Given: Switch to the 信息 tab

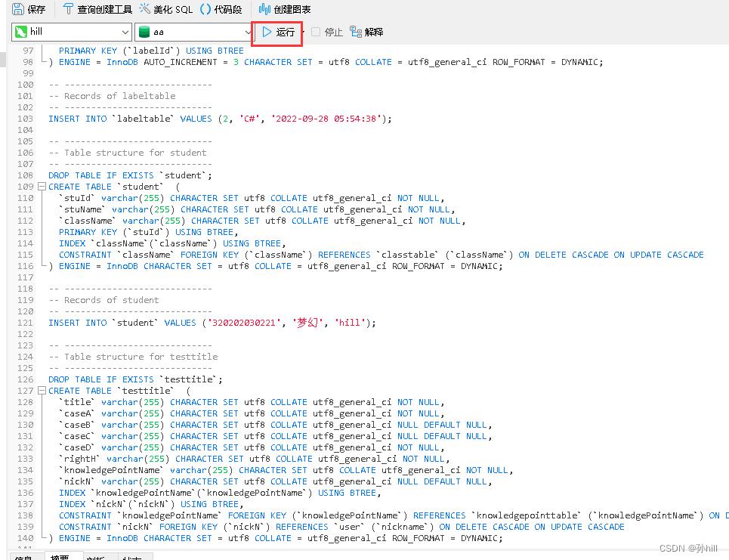Looking at the screenshot, I should click(23, 558).
